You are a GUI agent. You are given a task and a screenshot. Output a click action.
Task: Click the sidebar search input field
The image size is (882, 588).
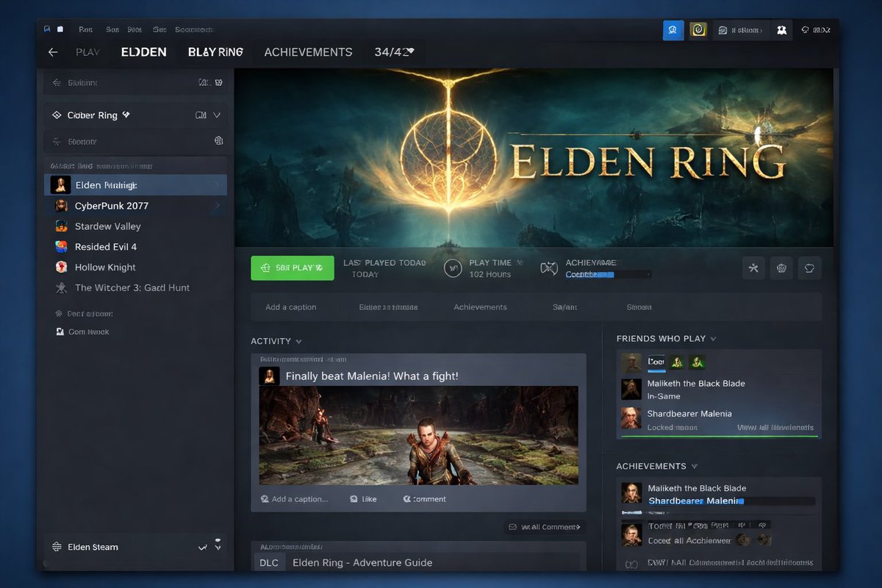(x=136, y=83)
